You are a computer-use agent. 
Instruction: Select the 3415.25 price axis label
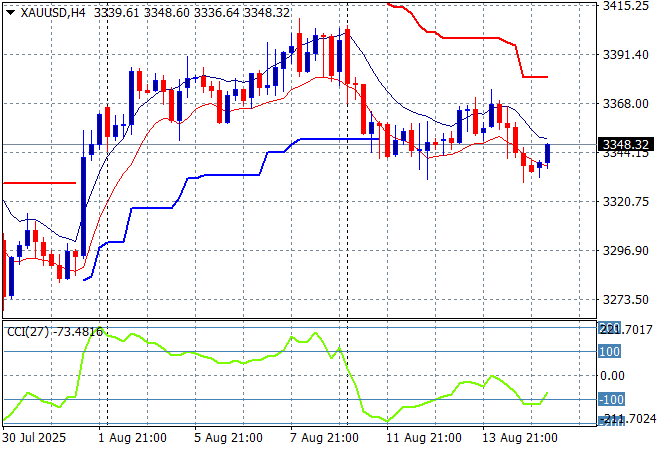pyautogui.click(x=626, y=5)
